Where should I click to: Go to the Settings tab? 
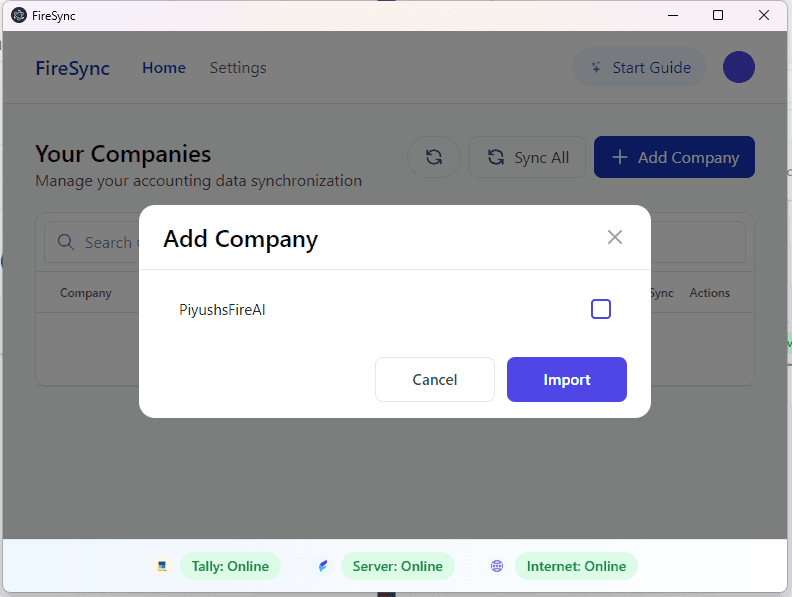pyautogui.click(x=238, y=68)
